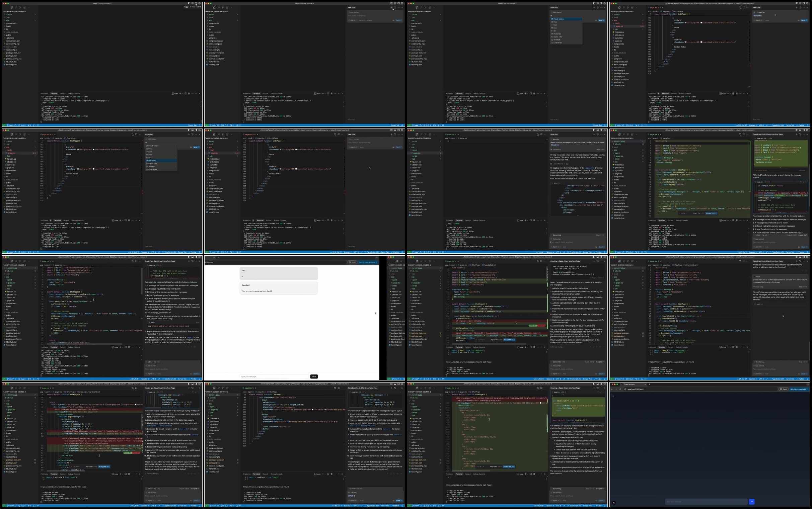Click address bar showing localhost:3000/agent
This screenshot has height=509, width=812.
coord(700,390)
